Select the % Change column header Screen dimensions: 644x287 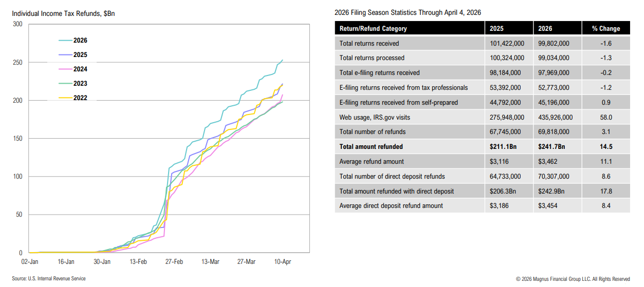[x=606, y=29]
